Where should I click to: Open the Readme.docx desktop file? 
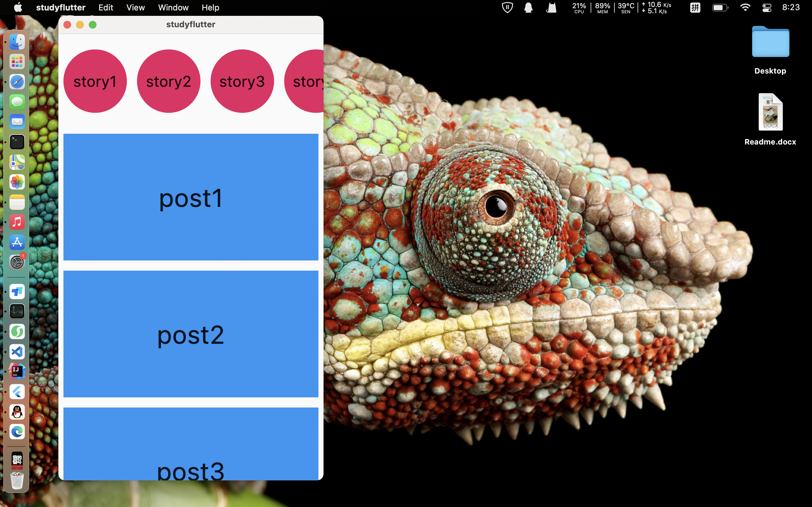pyautogui.click(x=770, y=112)
